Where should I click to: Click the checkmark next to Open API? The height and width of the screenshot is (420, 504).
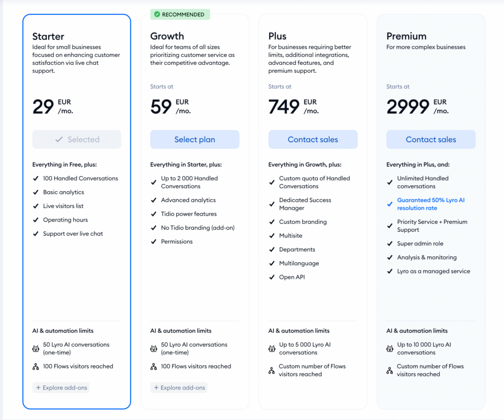[272, 277]
